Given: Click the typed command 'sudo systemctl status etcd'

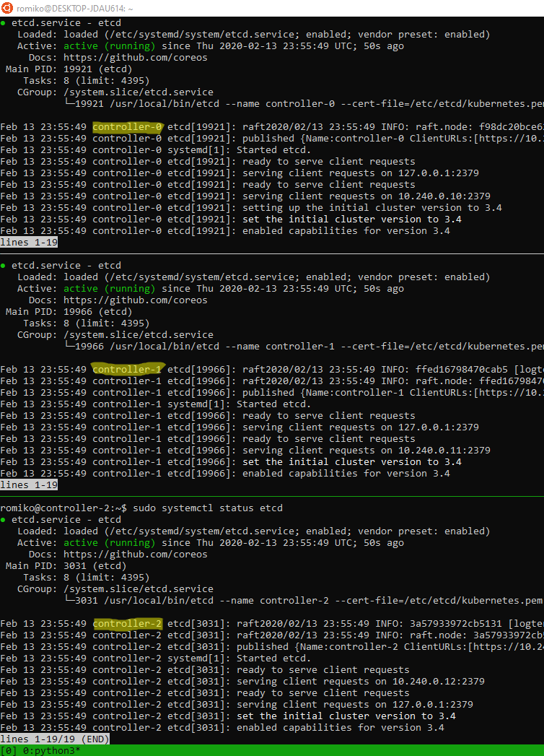Looking at the screenshot, I should (x=208, y=508).
